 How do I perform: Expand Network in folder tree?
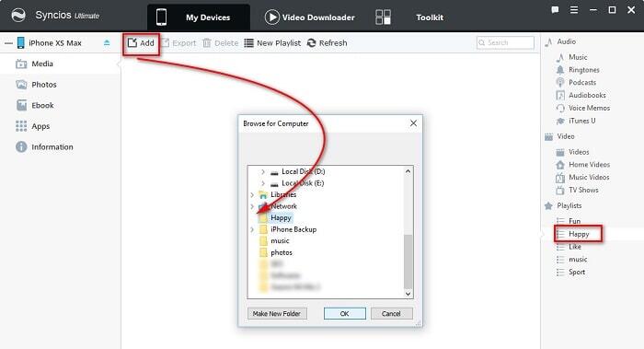tap(252, 206)
